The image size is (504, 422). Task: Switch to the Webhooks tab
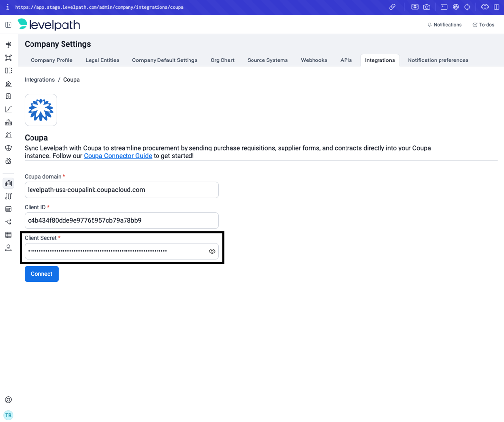pyautogui.click(x=314, y=60)
